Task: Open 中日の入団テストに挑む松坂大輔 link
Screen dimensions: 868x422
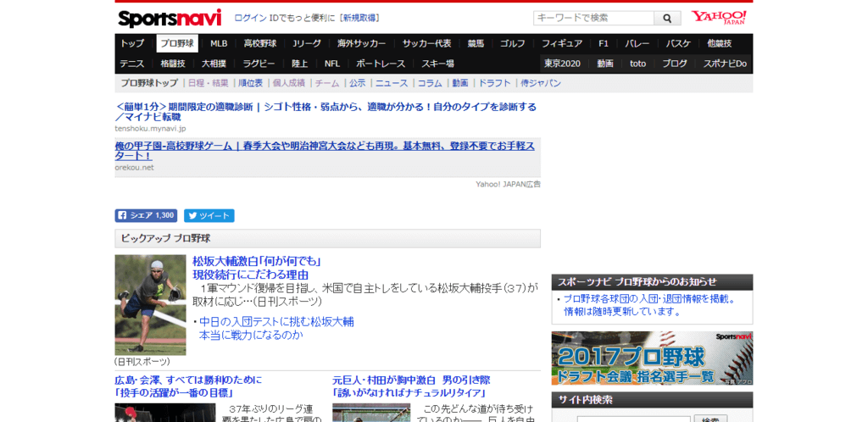Action: point(276,328)
